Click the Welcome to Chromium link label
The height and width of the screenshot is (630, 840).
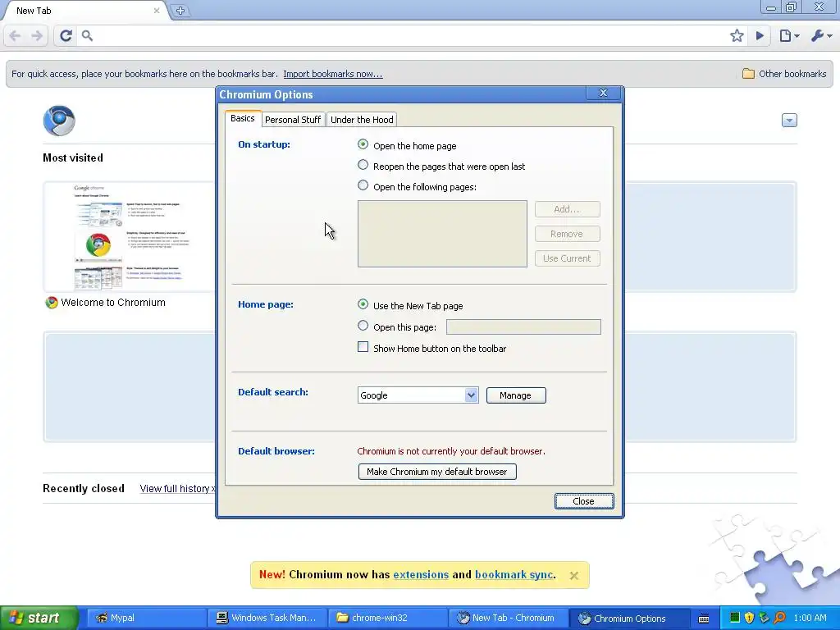click(x=113, y=302)
